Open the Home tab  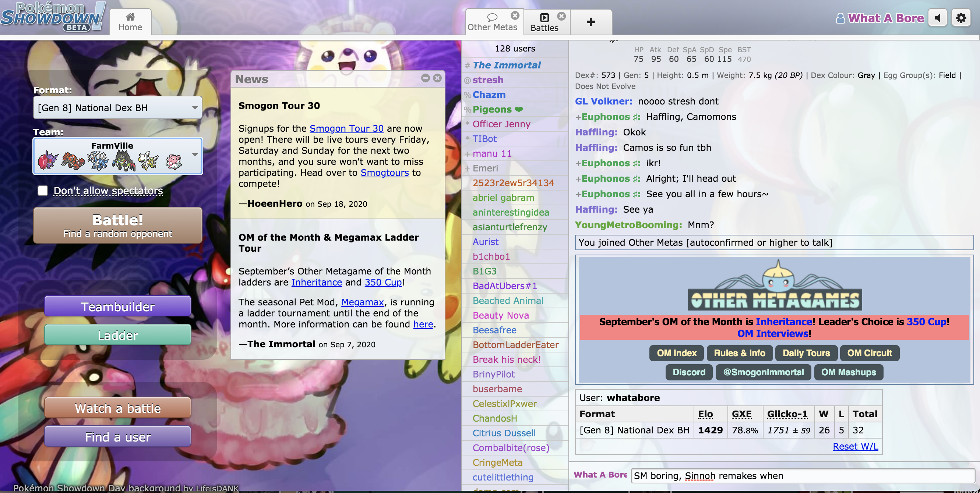130,22
